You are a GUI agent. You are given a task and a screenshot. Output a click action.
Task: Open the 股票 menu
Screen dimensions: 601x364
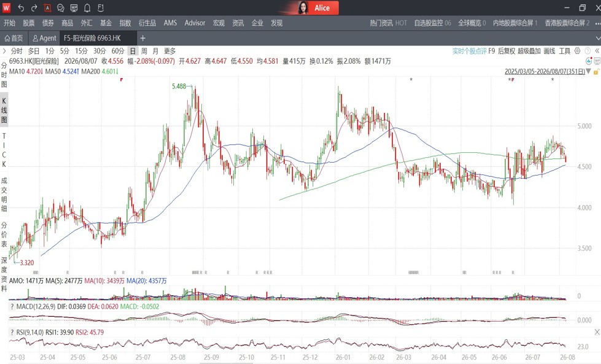pos(29,23)
